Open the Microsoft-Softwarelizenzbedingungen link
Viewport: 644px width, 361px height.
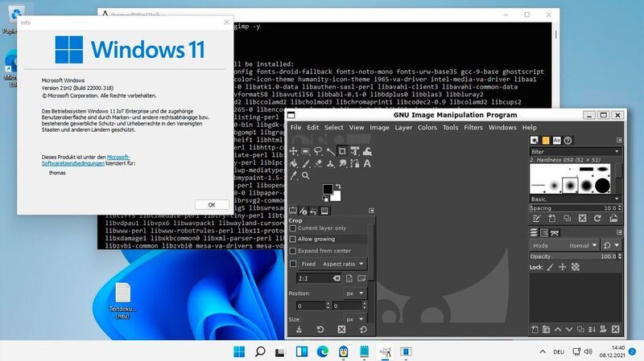86,160
